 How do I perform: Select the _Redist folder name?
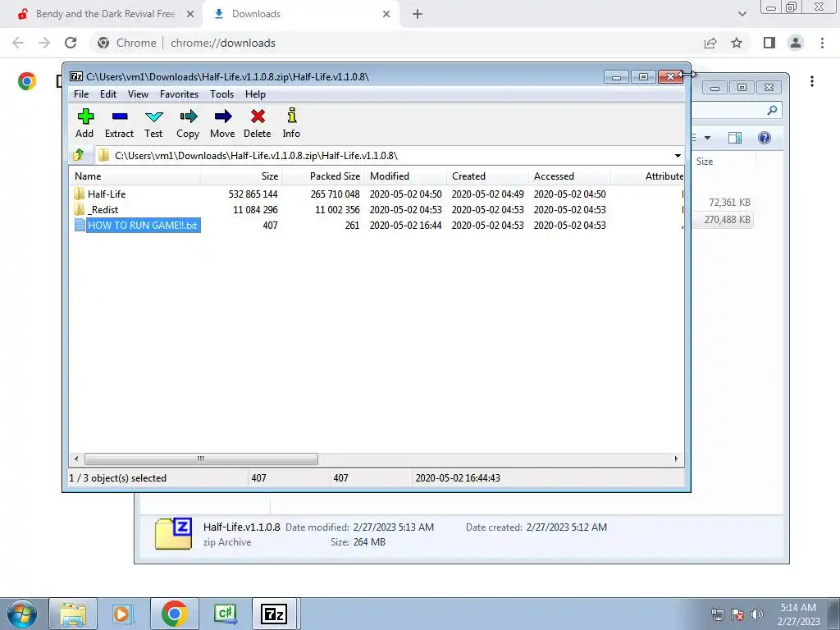[103, 209]
